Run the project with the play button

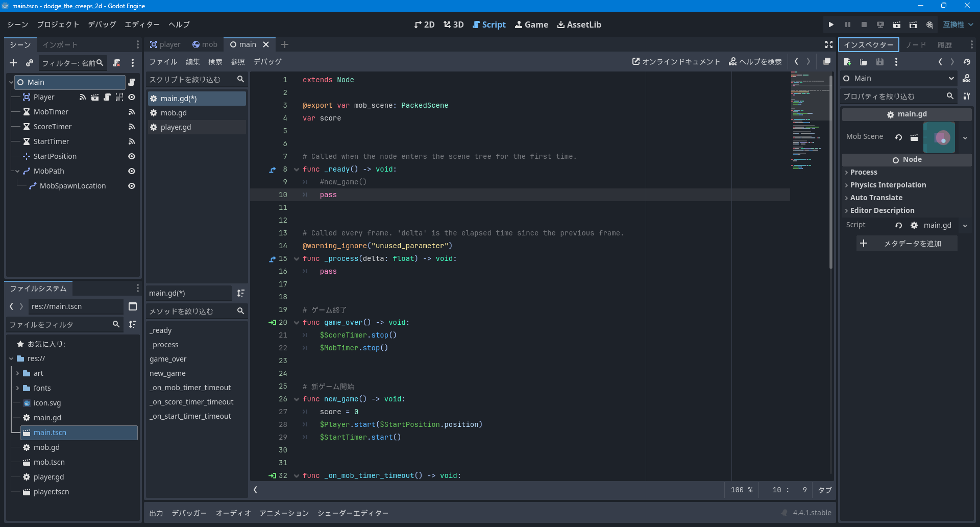831,24
